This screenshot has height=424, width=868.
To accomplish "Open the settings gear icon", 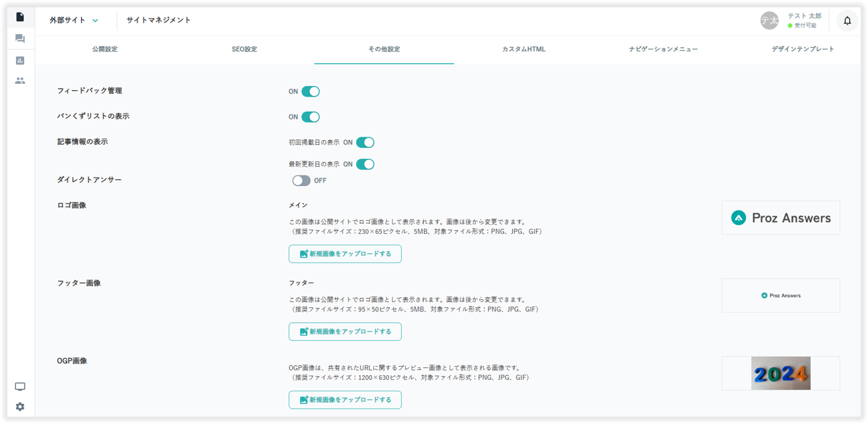I will click(x=20, y=407).
